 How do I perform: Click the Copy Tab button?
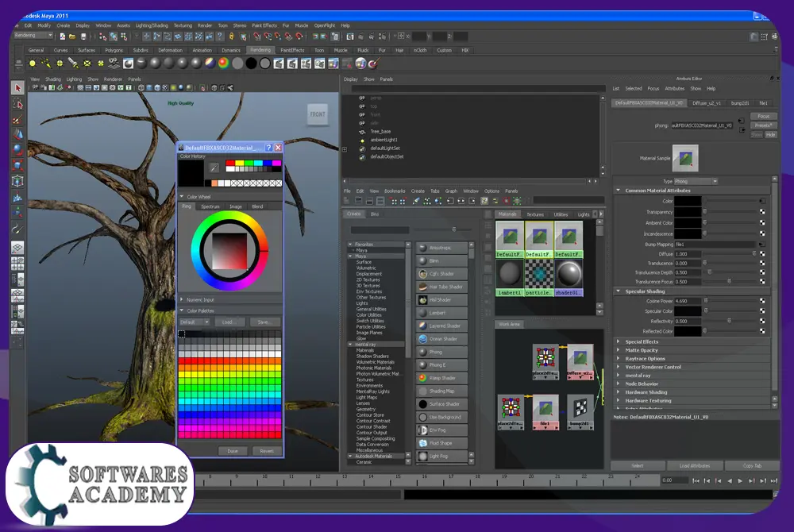pyautogui.click(x=752, y=465)
